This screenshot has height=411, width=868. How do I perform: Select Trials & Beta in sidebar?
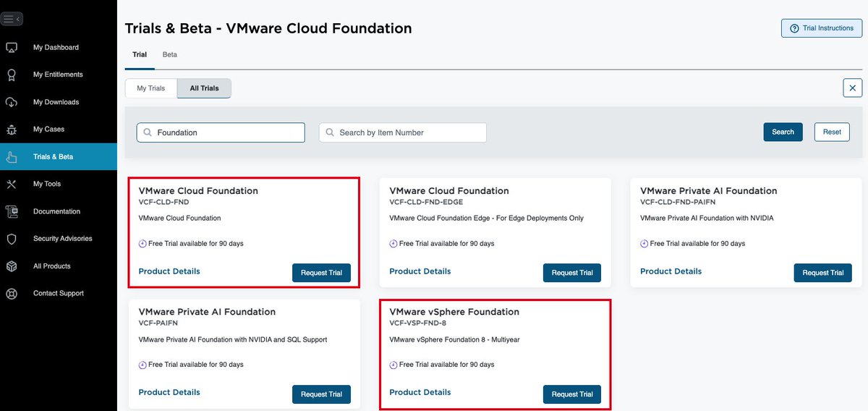[x=59, y=157]
